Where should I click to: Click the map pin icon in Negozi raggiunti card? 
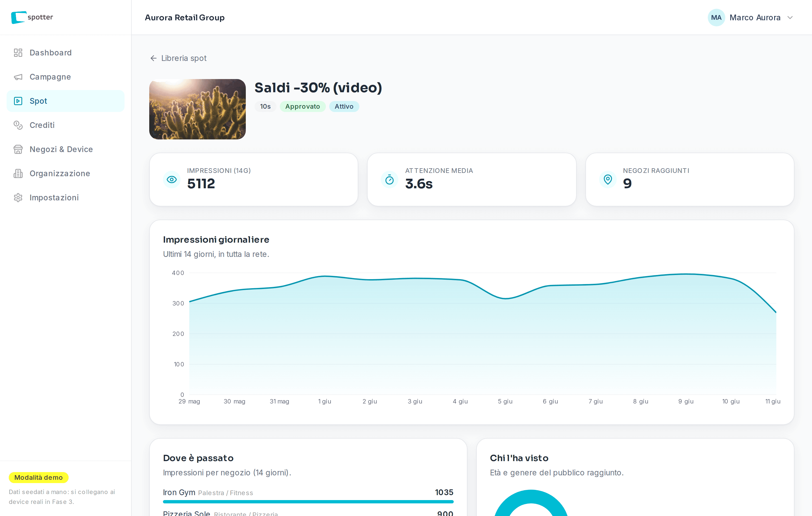(608, 180)
